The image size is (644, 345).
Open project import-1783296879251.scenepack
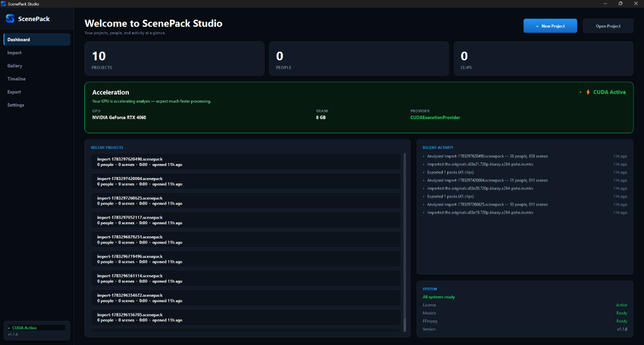point(246,239)
